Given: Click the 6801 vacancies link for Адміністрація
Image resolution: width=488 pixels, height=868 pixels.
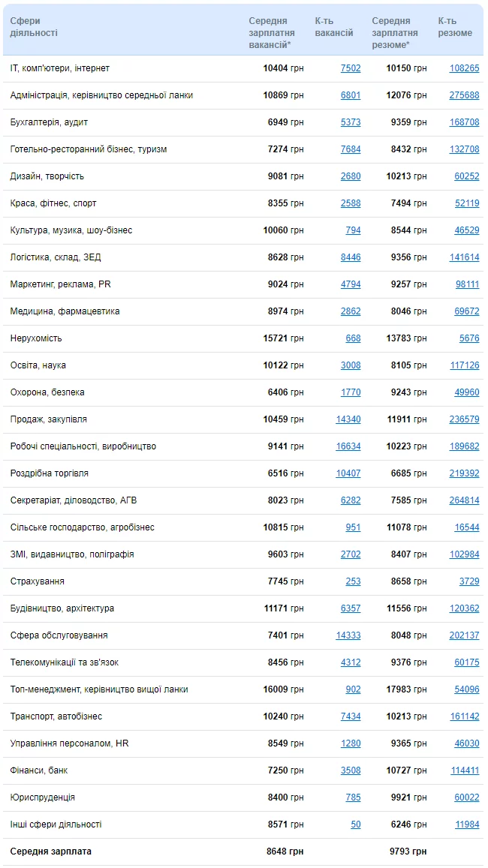Looking at the screenshot, I should (x=351, y=95).
